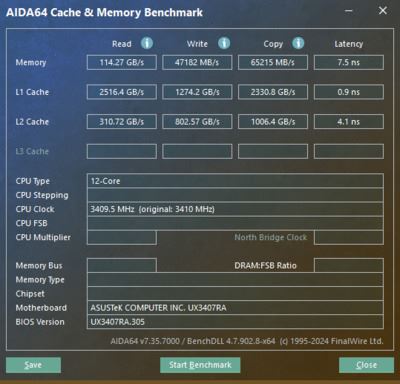Screen dimensions: 400x384
Task: Select Memory Copy value 65215 MB/s
Action: [273, 62]
